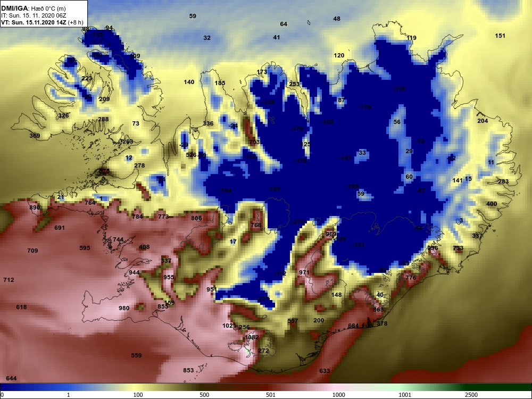Click the map value '733'
Screen dimensions: 532x399
(458, 248)
